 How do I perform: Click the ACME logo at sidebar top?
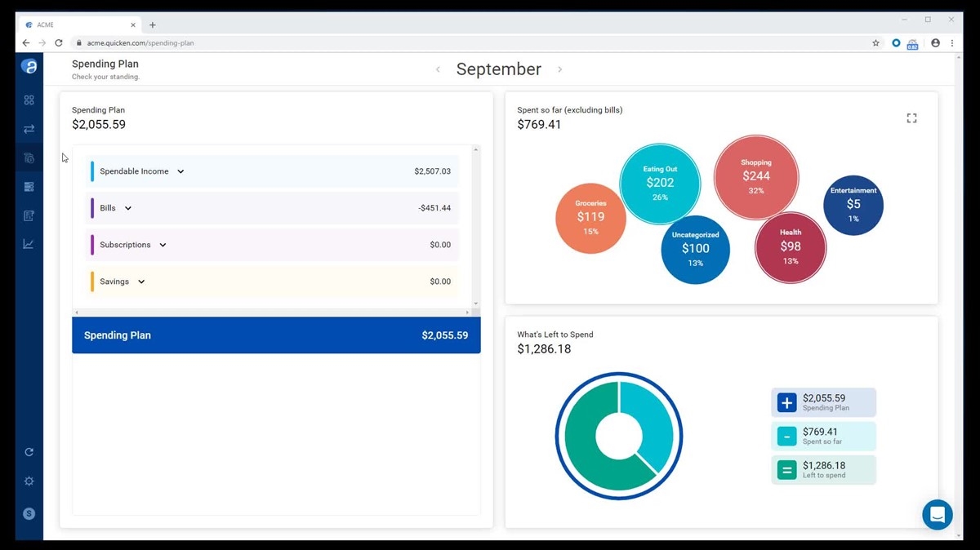coord(29,67)
